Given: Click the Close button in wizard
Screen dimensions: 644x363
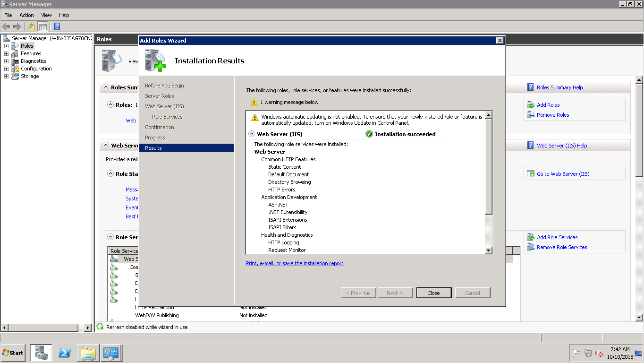Looking at the screenshot, I should coord(433,293).
